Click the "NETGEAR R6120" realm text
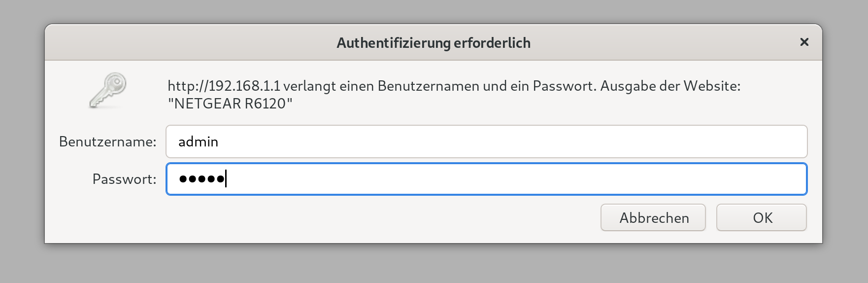This screenshot has height=283, width=868. point(230,104)
